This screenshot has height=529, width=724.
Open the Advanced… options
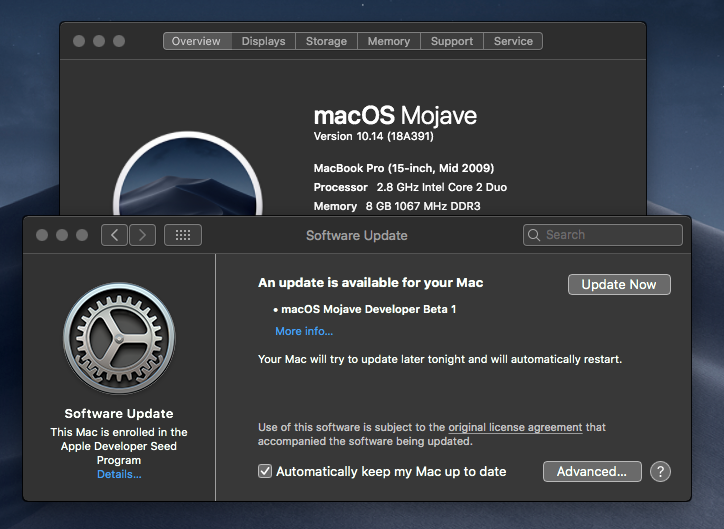click(x=592, y=471)
